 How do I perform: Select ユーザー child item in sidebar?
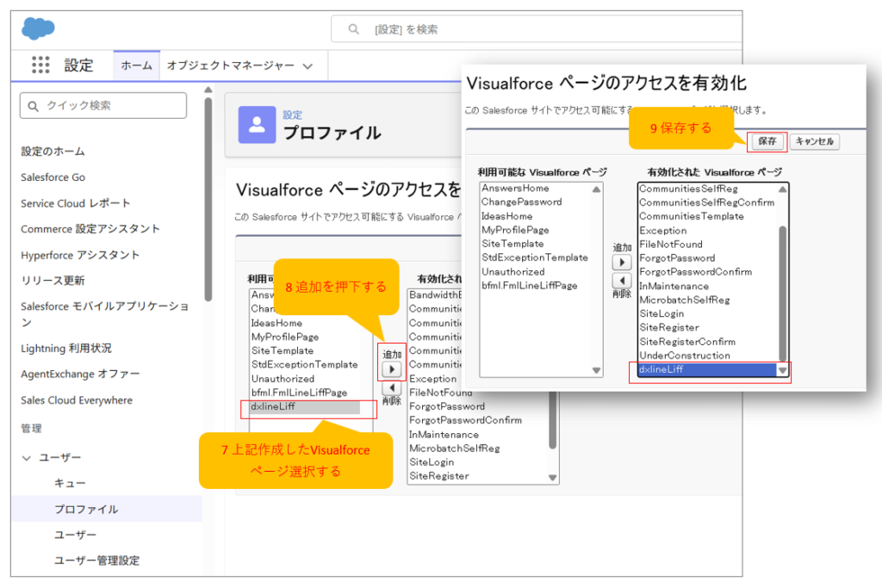pos(75,535)
